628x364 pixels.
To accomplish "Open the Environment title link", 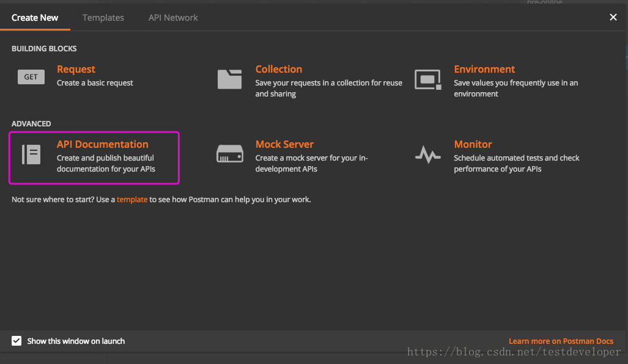I will click(x=484, y=69).
